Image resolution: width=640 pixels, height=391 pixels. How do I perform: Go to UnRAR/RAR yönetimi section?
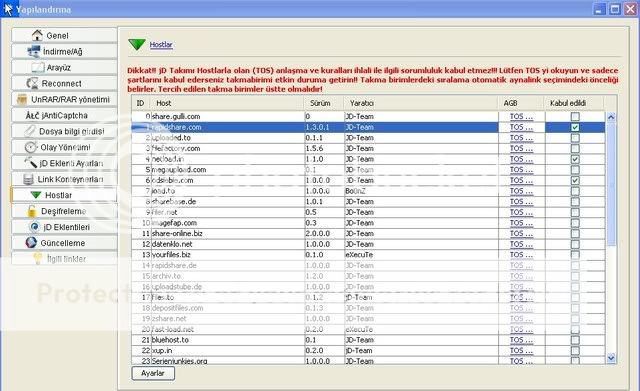64,99
